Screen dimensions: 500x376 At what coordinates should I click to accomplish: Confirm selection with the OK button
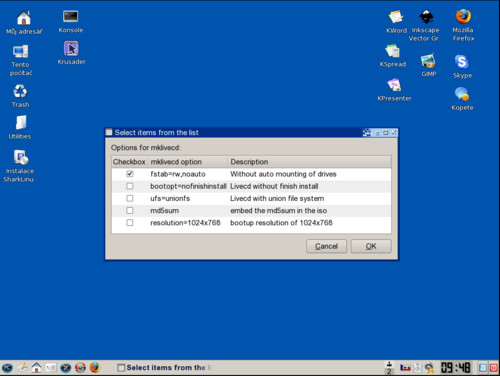pos(371,246)
